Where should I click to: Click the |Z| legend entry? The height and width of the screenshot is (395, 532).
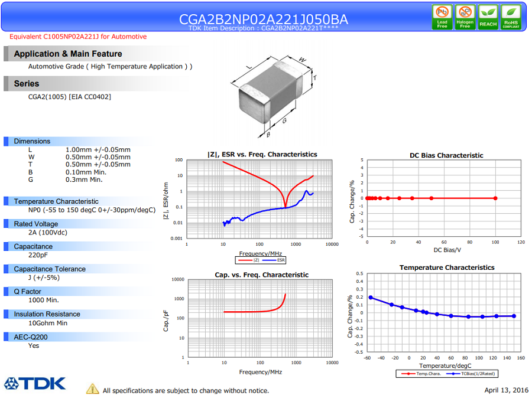(x=248, y=260)
